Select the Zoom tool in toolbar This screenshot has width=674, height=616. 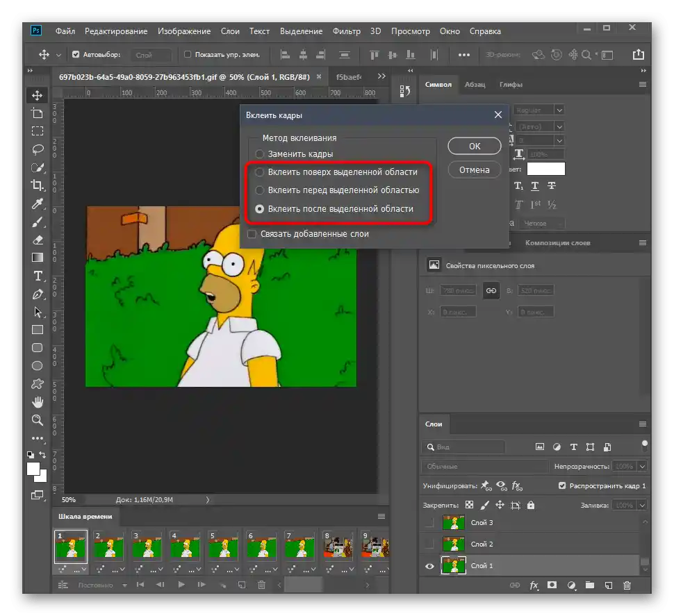[38, 420]
